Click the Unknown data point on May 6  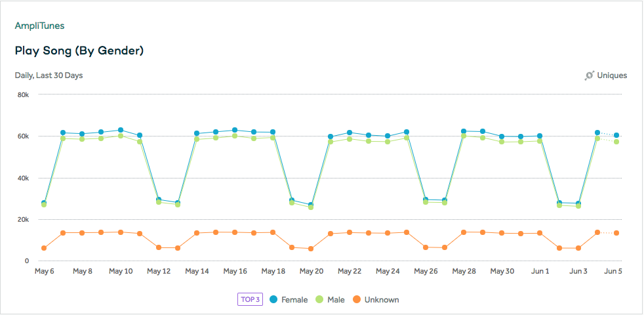[44, 248]
